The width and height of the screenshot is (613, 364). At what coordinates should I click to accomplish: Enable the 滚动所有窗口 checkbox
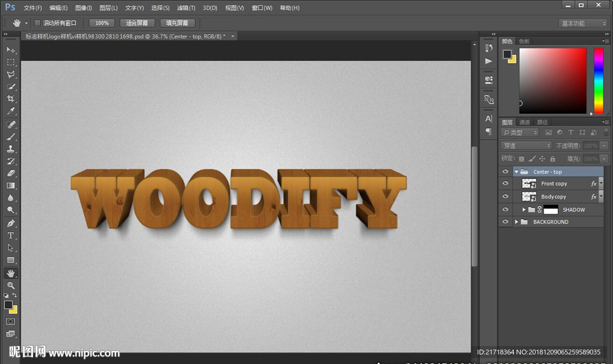pos(38,23)
